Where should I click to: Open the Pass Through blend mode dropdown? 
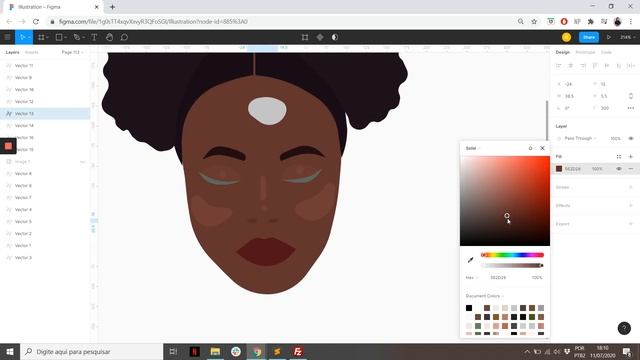pos(580,138)
